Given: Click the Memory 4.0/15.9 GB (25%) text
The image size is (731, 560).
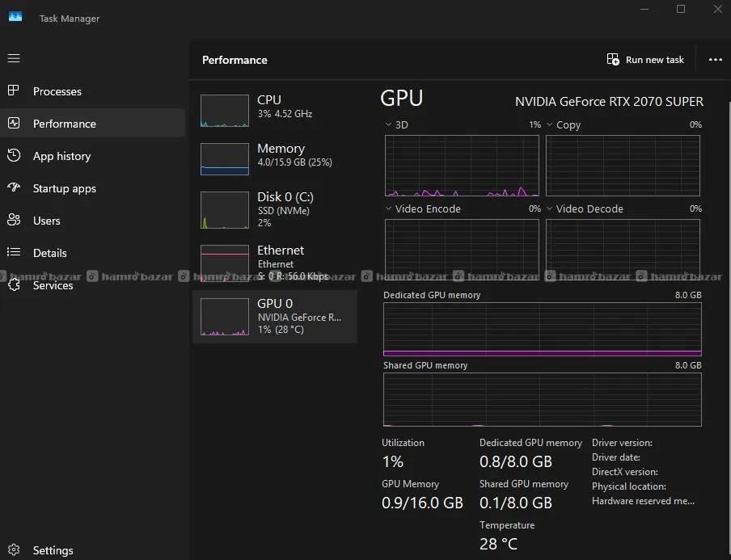Looking at the screenshot, I should click(294, 162).
